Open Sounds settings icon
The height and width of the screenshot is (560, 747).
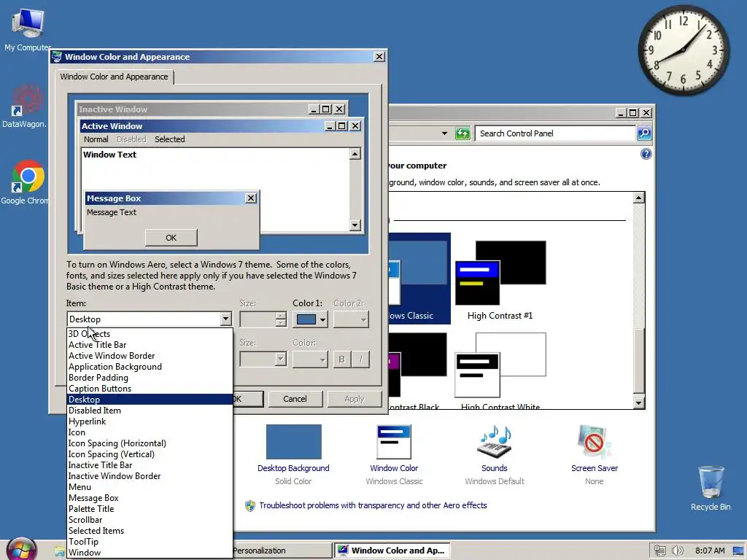(x=494, y=442)
